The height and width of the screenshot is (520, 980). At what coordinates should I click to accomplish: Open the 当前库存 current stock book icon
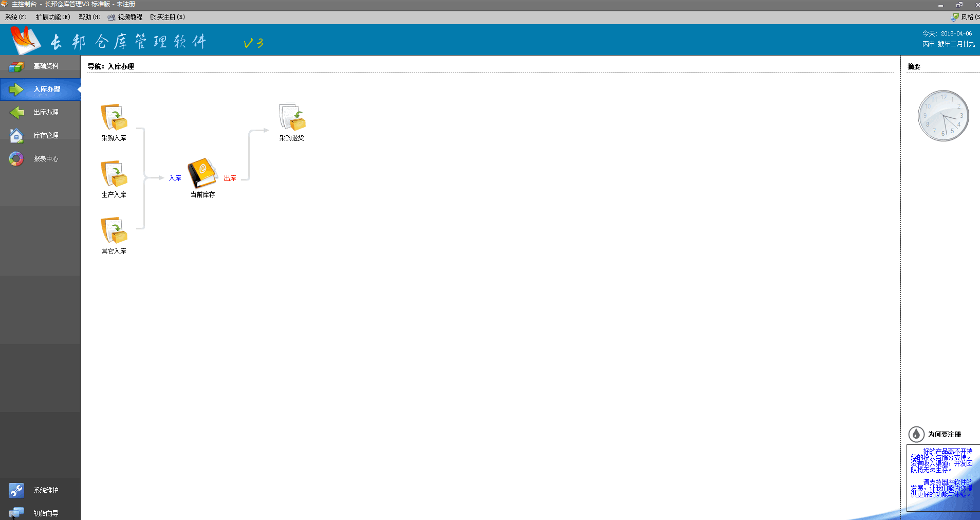point(202,173)
